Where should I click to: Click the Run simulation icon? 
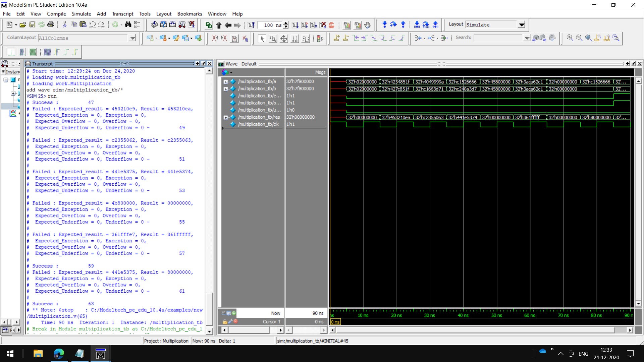[x=295, y=25]
